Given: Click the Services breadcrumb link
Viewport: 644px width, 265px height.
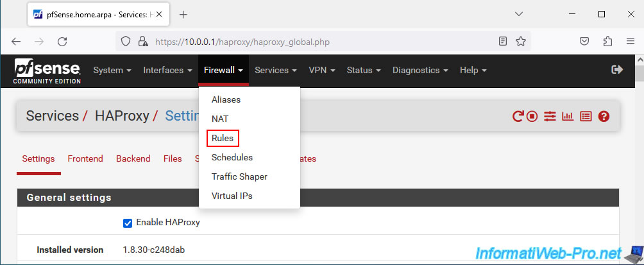Looking at the screenshot, I should tap(53, 116).
